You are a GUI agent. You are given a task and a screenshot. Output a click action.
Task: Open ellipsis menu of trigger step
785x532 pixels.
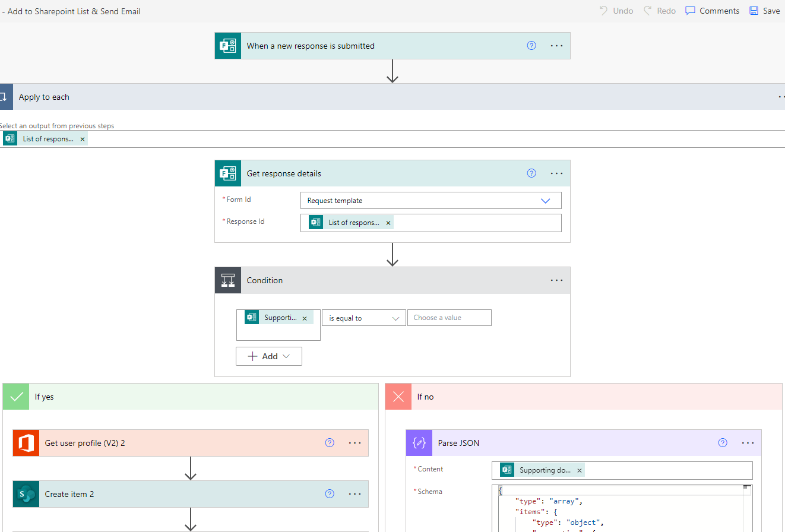click(x=556, y=46)
